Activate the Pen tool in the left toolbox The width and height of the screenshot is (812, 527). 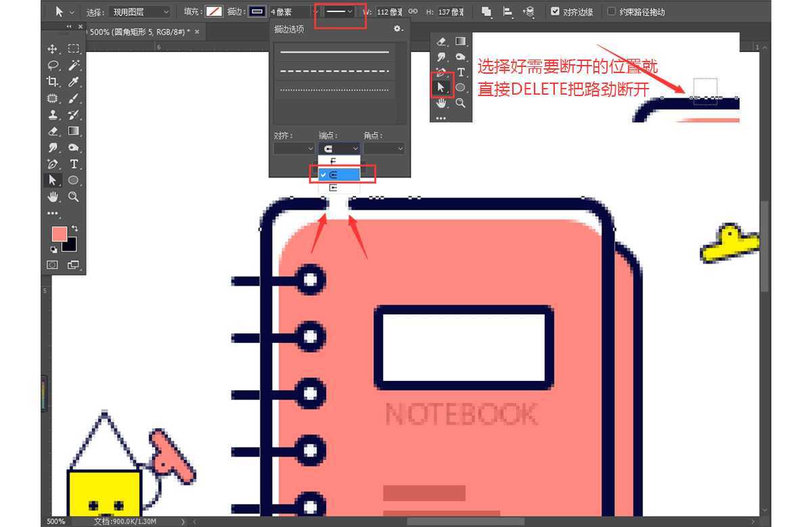click(52, 164)
